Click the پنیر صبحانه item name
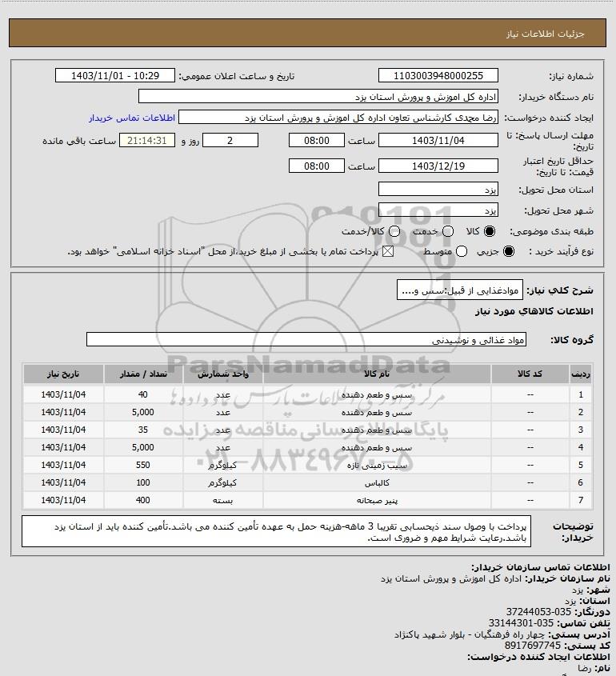 (x=377, y=501)
